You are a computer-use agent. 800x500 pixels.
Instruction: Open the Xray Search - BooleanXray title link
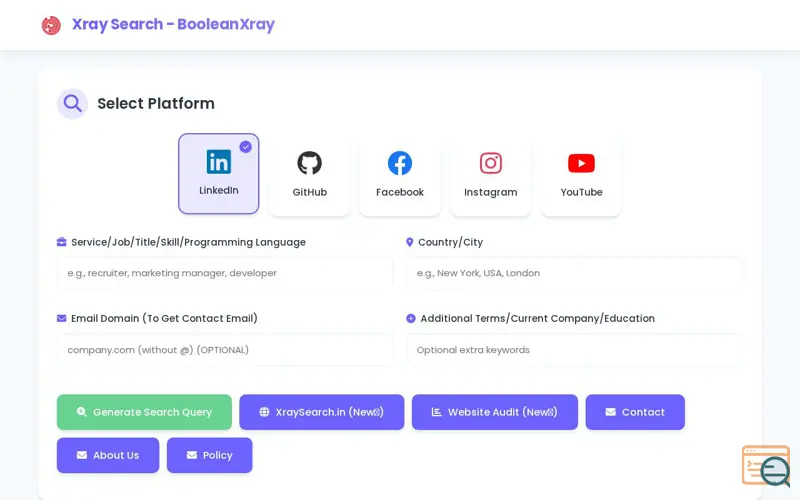click(173, 24)
